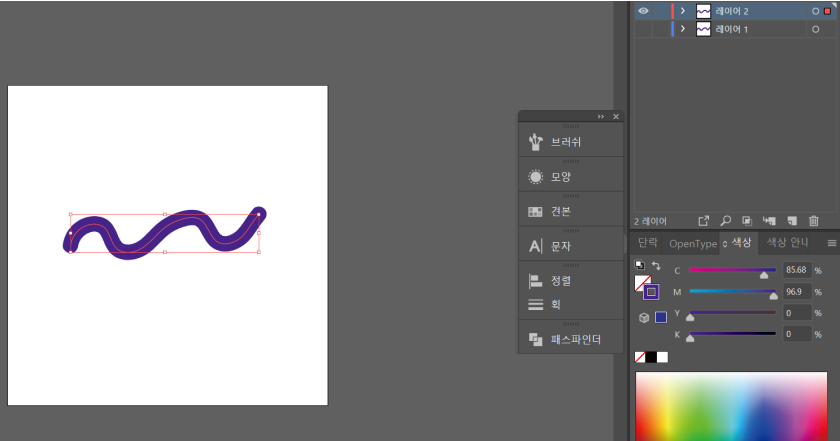This screenshot has height=441, width=840.
Task: Open the 문자 (Character) panel
Action: [560, 246]
